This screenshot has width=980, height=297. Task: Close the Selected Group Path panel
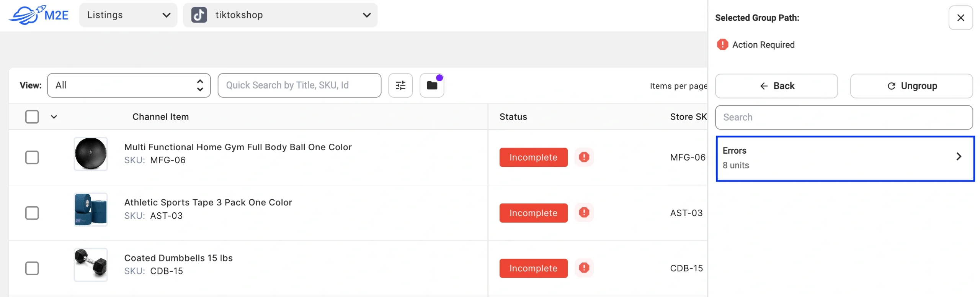point(960,18)
